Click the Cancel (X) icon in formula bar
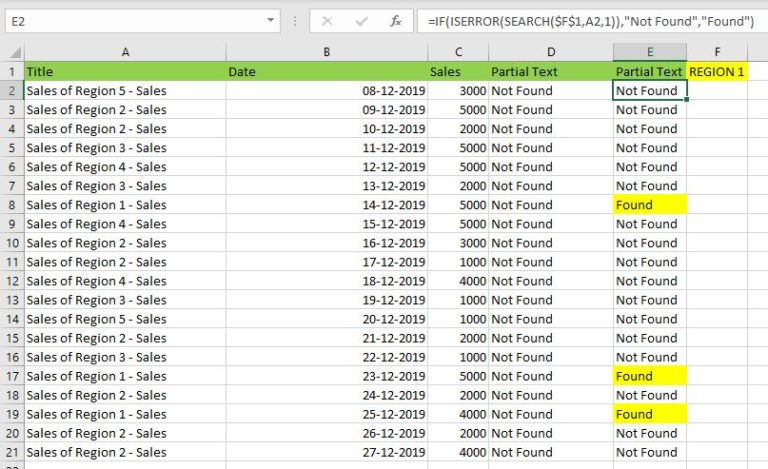This screenshot has height=469, width=768. [330, 21]
